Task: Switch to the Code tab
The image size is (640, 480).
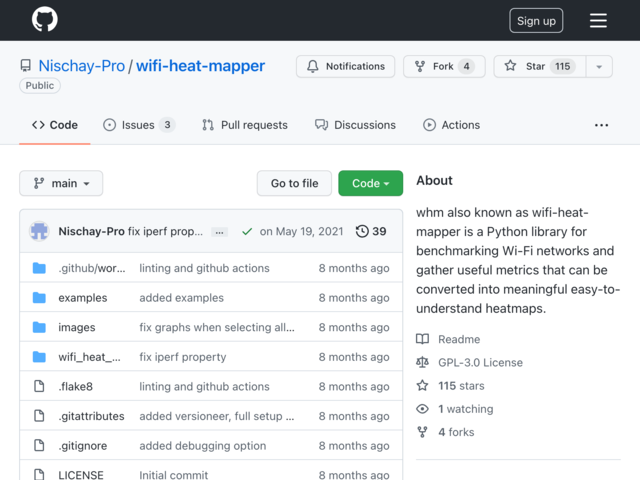Action: [x=55, y=125]
